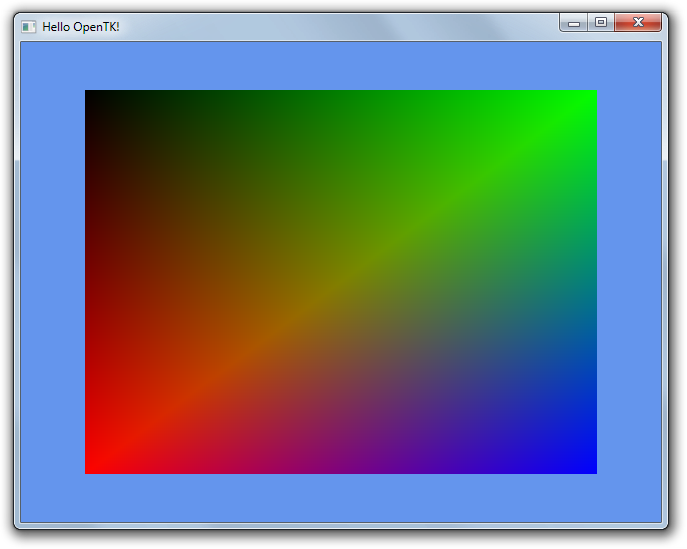Click the application icon in the title bar
The height and width of the screenshot is (549, 687).
pyautogui.click(x=29, y=26)
